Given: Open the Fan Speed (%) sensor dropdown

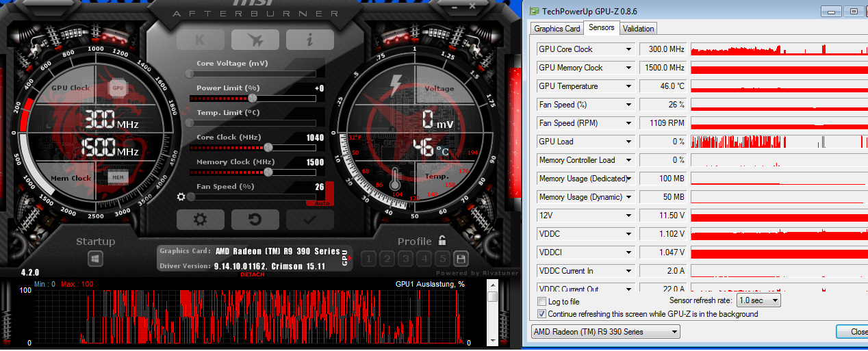Looking at the screenshot, I should pos(628,105).
